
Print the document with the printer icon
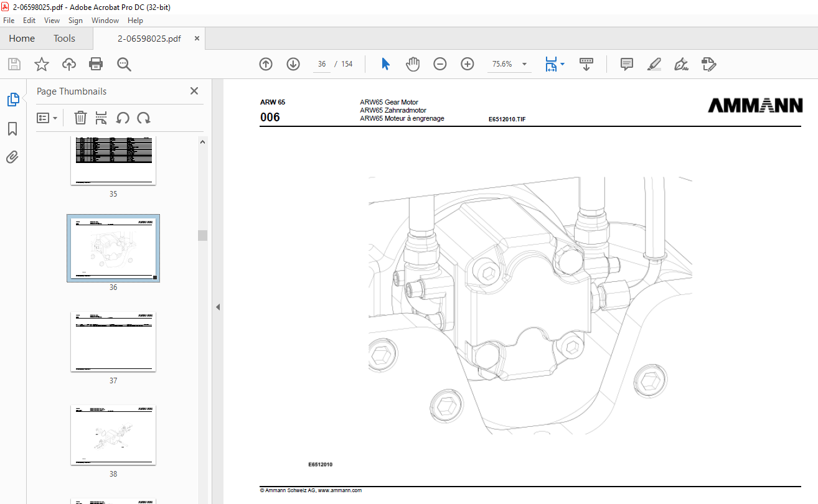[x=96, y=64]
